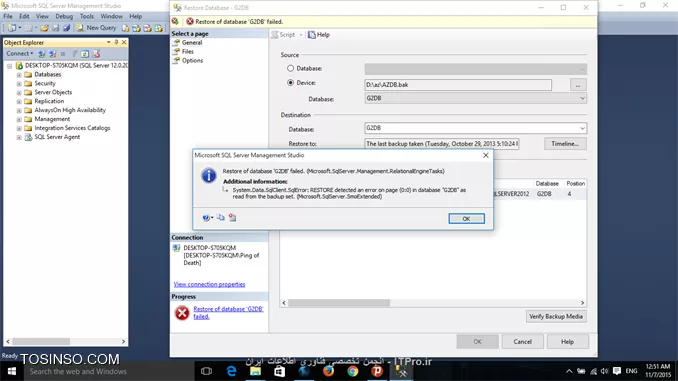Collapse the DESKTOP-S705KQM server node
The image size is (678, 381).
click(x=10, y=66)
